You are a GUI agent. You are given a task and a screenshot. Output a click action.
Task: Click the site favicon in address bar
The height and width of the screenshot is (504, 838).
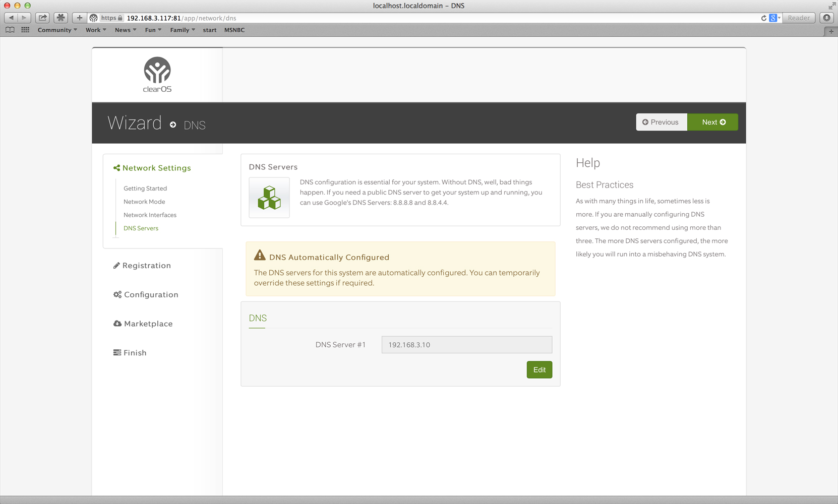94,18
